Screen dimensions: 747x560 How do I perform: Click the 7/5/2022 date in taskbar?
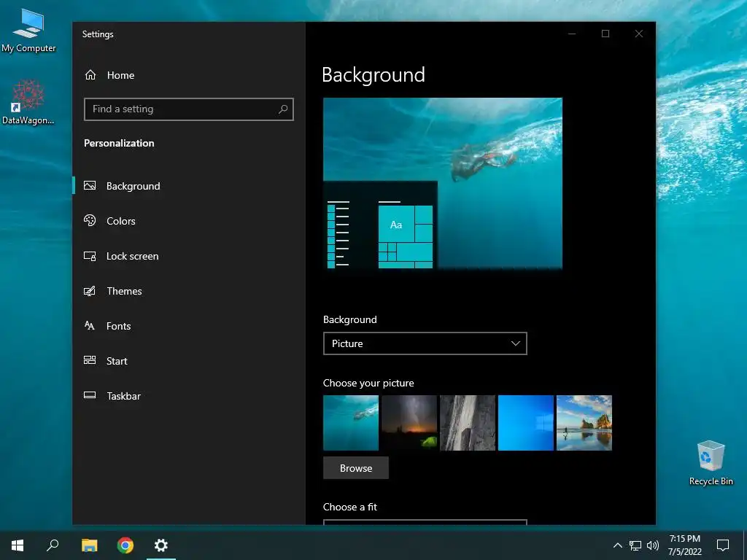[x=684, y=552]
